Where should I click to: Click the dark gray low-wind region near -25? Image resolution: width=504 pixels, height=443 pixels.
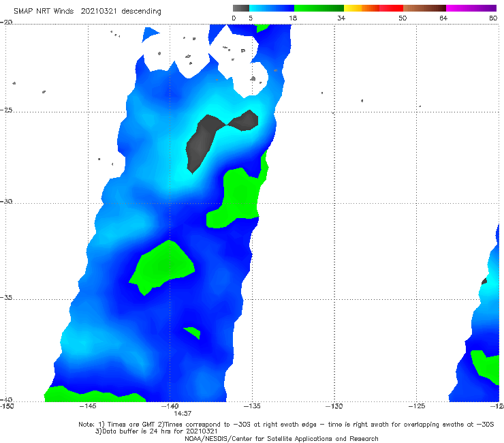(202, 142)
